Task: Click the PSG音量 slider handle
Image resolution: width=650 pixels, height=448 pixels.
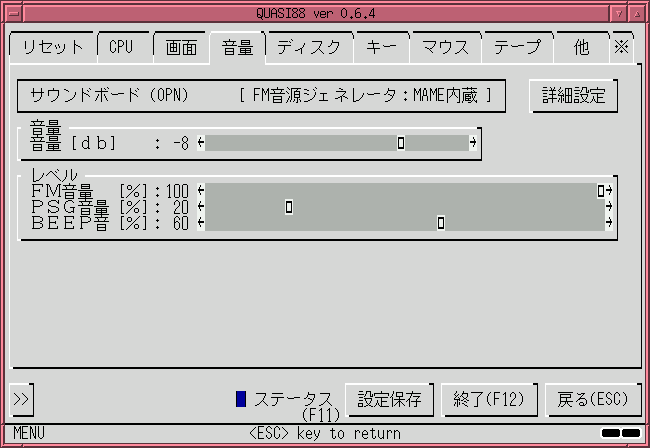Action: click(x=289, y=206)
